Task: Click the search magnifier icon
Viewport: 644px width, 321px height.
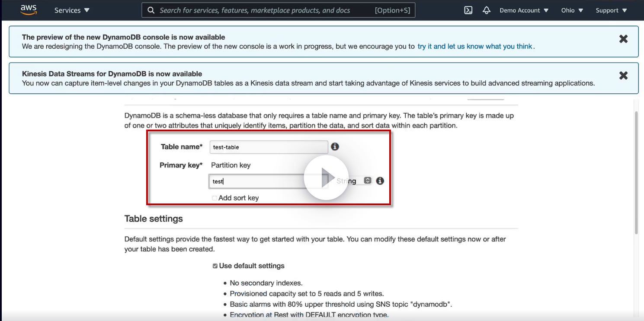Action: 151,10
